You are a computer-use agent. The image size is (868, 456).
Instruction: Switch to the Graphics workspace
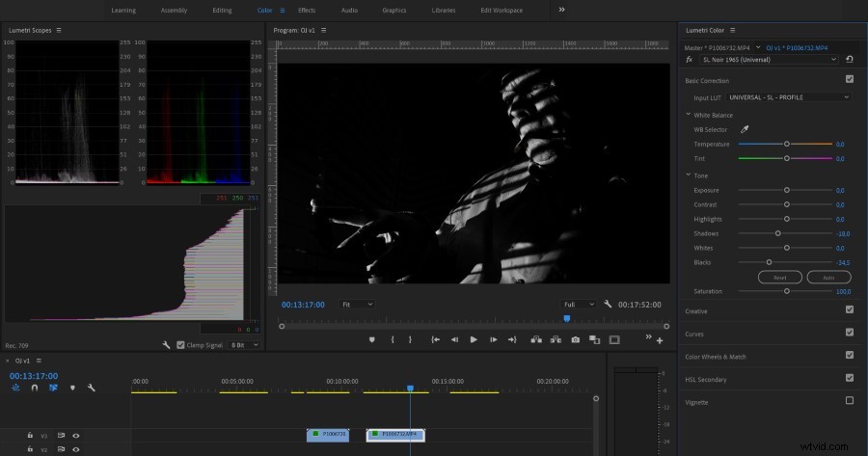pos(394,10)
